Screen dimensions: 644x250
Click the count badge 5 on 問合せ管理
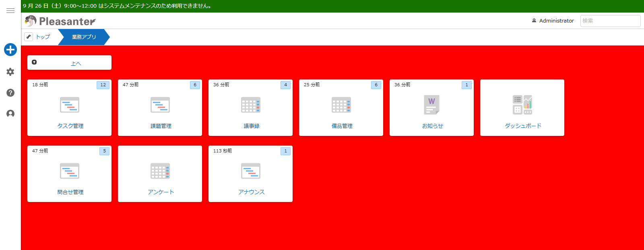coord(104,151)
